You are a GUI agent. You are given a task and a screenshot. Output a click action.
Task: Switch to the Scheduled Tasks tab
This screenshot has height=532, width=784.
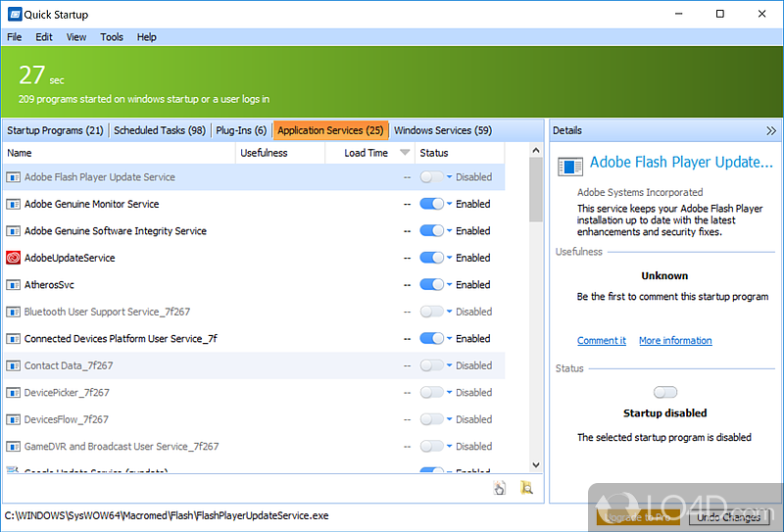click(x=159, y=130)
